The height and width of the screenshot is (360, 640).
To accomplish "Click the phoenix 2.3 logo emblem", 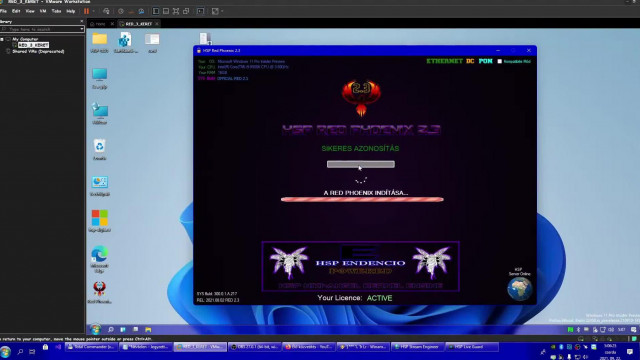I will coord(361,97).
